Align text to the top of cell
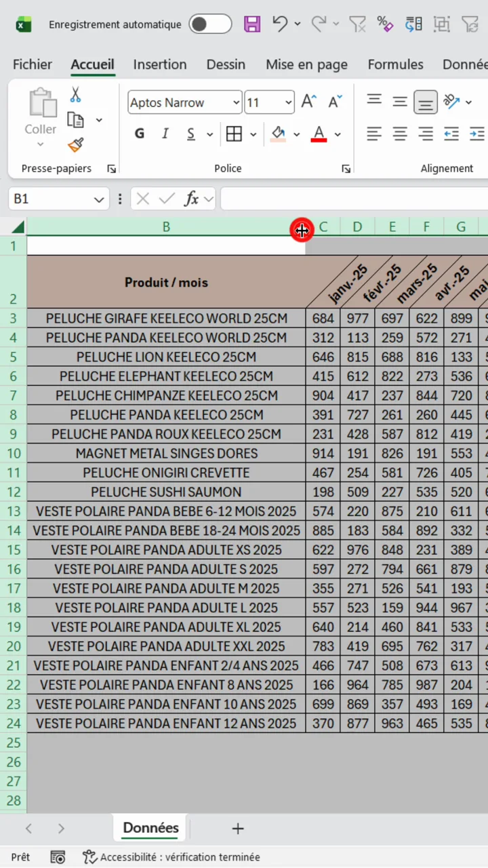 click(x=374, y=101)
